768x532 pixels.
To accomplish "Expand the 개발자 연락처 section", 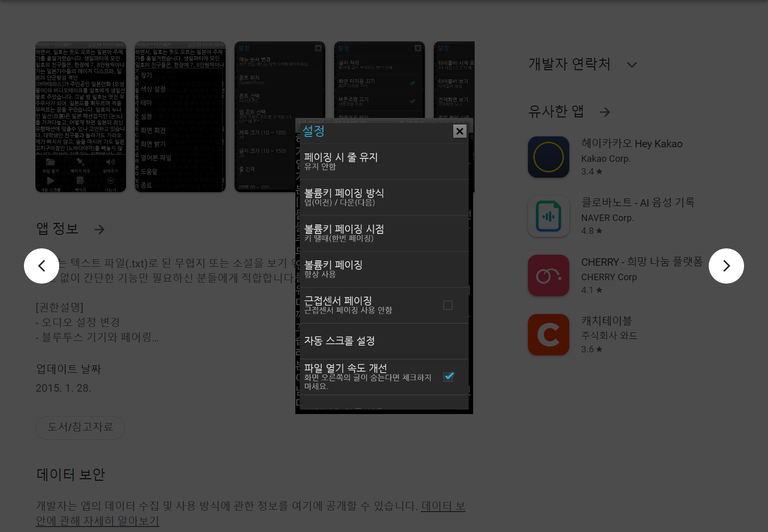I will [632, 65].
